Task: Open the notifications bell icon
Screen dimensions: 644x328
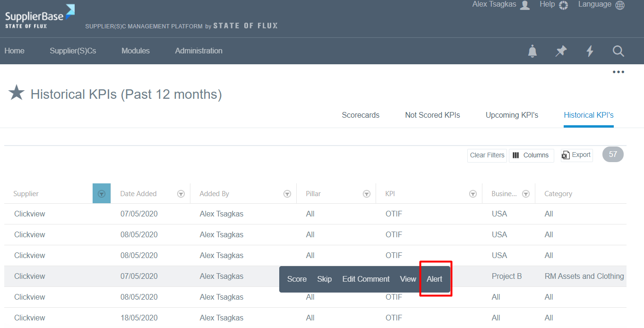Action: [532, 51]
